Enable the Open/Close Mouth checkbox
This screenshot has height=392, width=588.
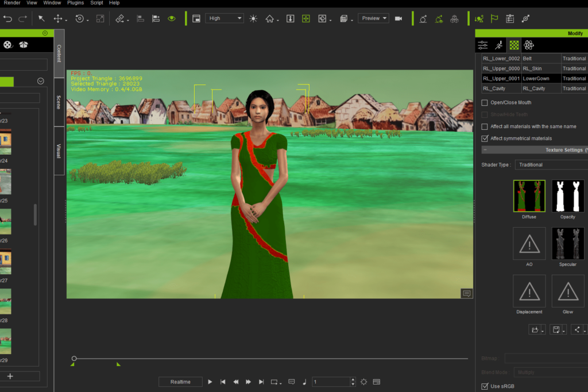point(485,102)
